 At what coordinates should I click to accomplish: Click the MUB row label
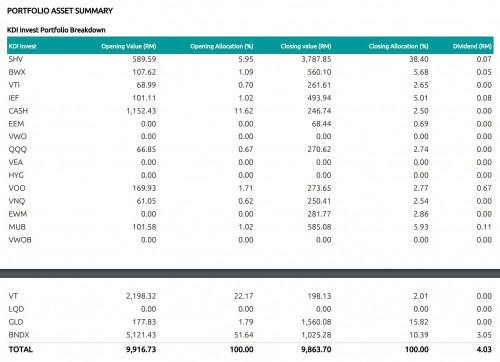(x=17, y=227)
